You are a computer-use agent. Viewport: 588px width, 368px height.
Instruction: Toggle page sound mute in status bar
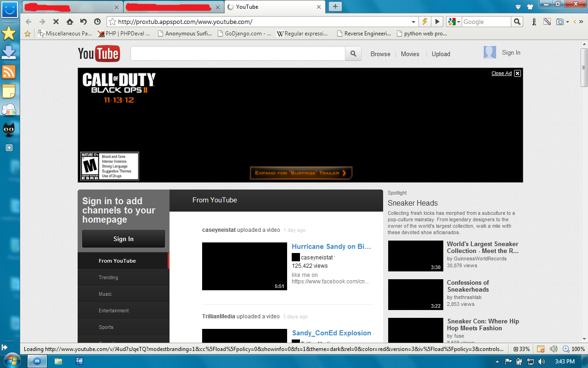[554, 349]
